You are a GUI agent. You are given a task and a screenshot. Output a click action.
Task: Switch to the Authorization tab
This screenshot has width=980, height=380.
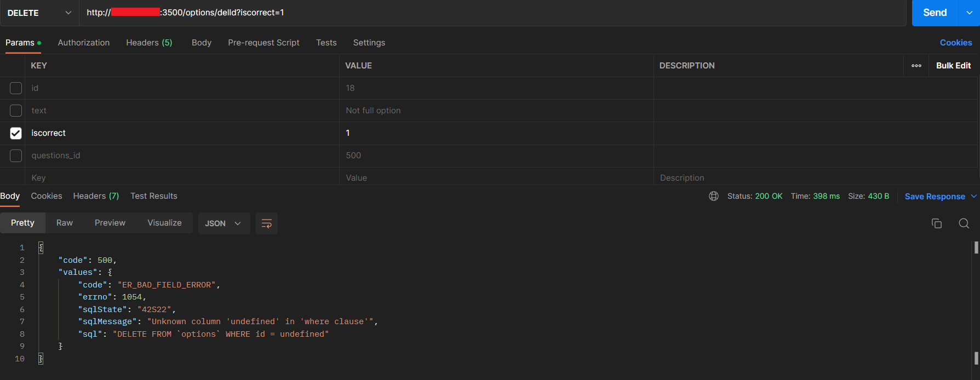[x=84, y=43]
